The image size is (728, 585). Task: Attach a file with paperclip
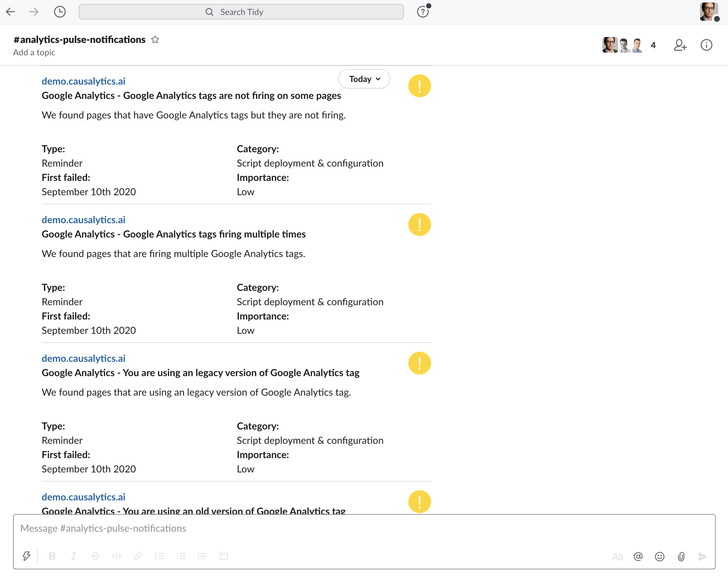[x=681, y=557]
